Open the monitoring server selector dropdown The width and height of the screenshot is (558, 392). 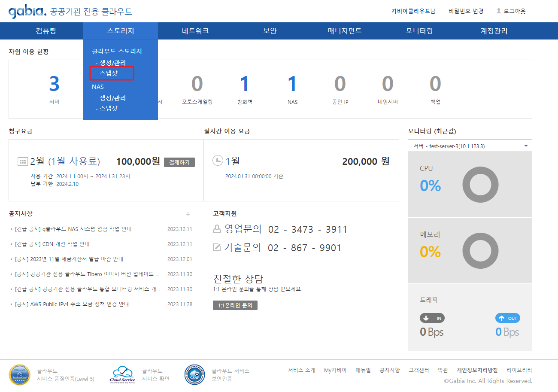point(470,146)
